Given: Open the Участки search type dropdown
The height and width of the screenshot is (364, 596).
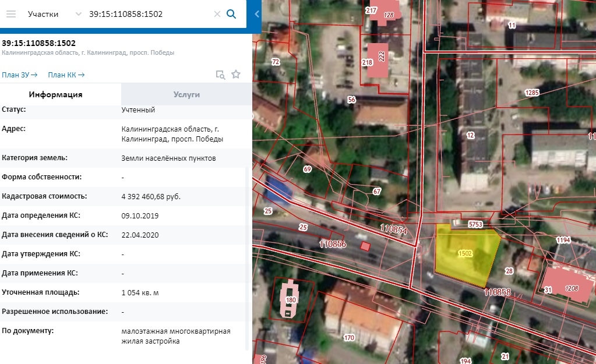Looking at the screenshot, I should 43,14.
